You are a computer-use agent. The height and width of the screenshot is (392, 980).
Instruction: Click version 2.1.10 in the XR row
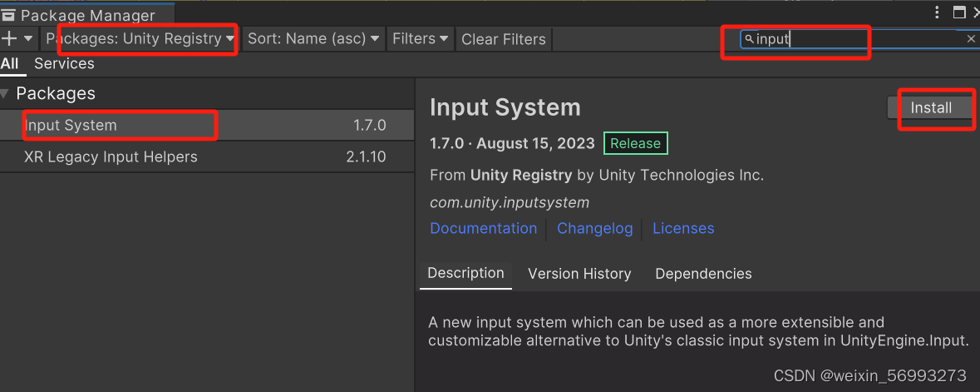pyautogui.click(x=366, y=156)
